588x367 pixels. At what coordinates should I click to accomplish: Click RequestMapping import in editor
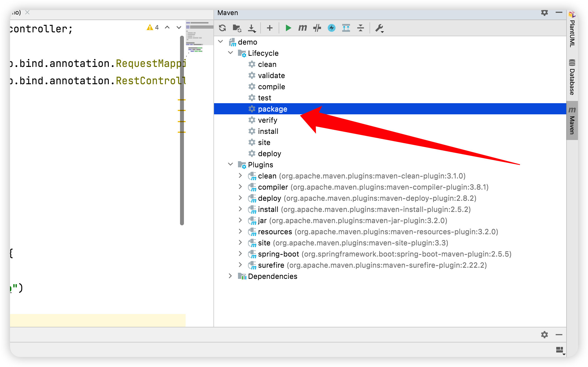[x=151, y=64]
